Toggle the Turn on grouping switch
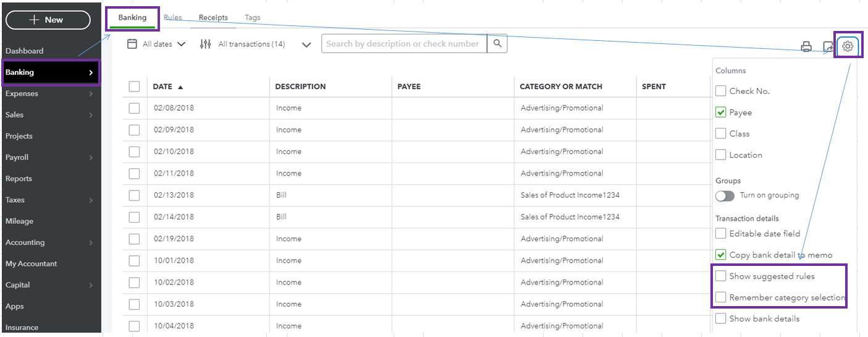 [x=725, y=195]
